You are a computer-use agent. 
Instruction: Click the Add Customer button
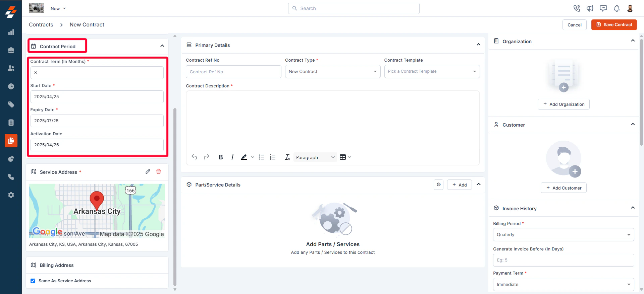click(x=563, y=188)
